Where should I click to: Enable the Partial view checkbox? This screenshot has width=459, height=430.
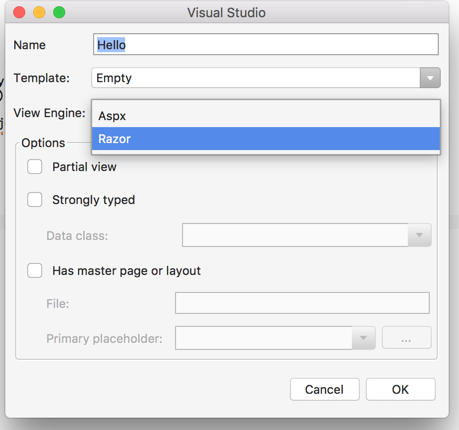tap(35, 167)
